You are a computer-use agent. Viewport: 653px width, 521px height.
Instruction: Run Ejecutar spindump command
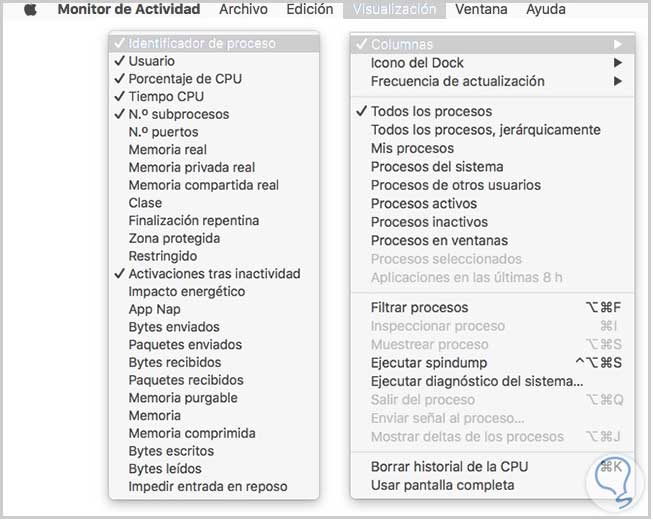(429, 363)
